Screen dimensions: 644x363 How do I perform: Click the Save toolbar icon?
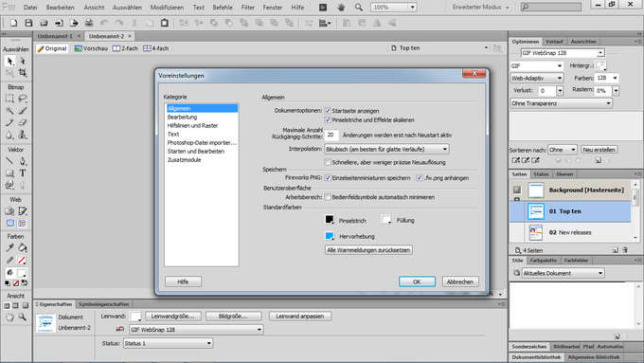(28, 23)
